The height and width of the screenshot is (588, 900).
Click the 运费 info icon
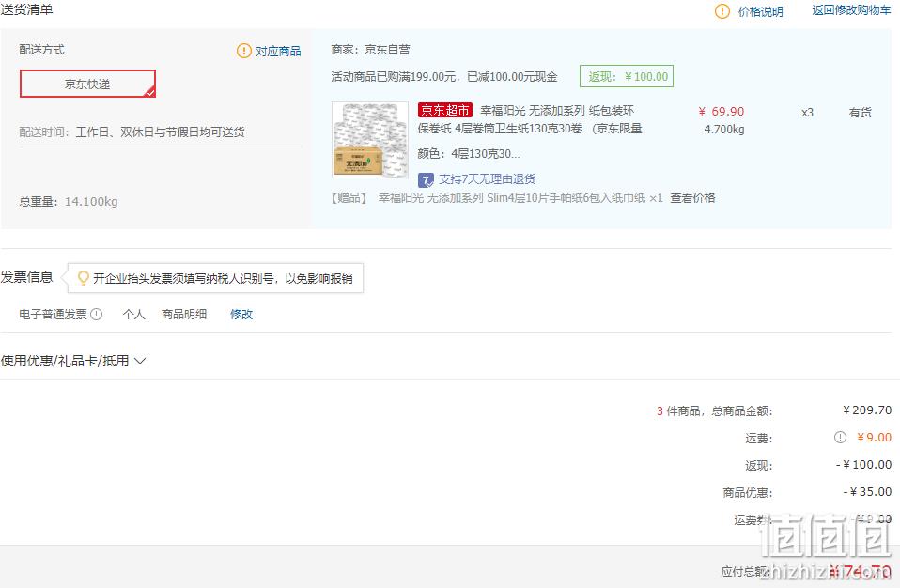coord(840,438)
